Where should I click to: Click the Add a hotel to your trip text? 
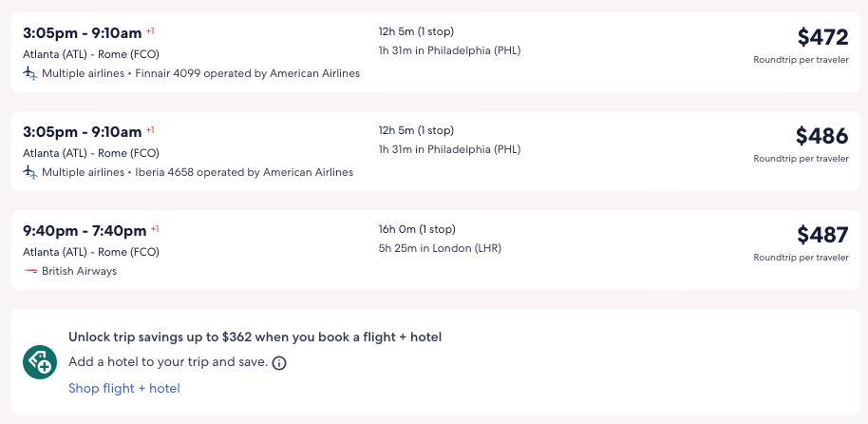click(x=167, y=362)
